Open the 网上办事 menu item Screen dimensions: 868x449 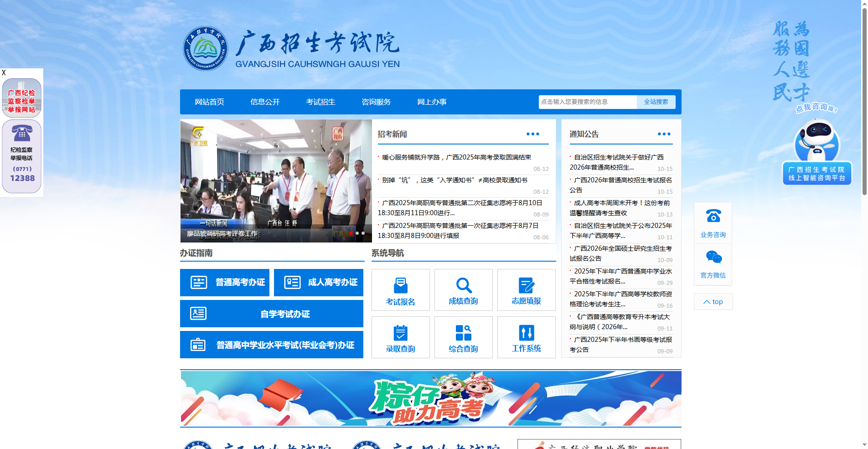pyautogui.click(x=431, y=102)
